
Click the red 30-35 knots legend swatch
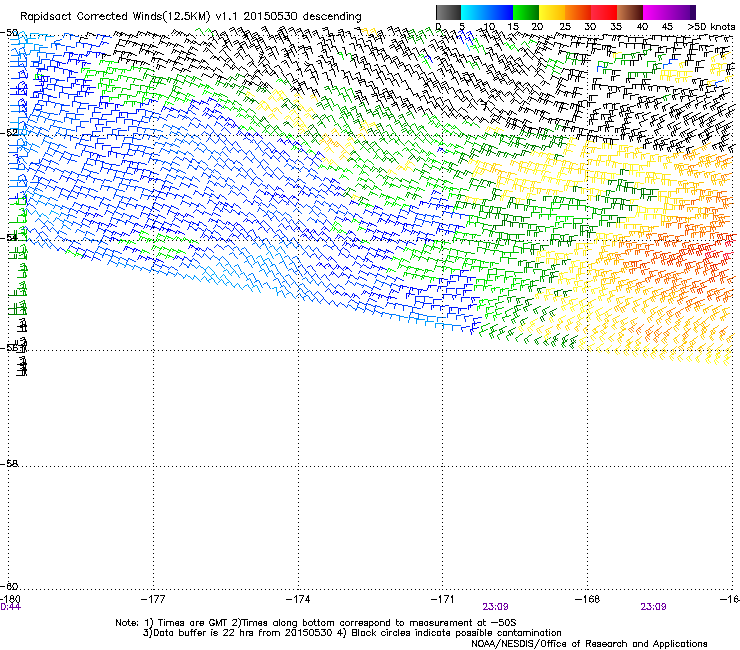[x=604, y=12]
